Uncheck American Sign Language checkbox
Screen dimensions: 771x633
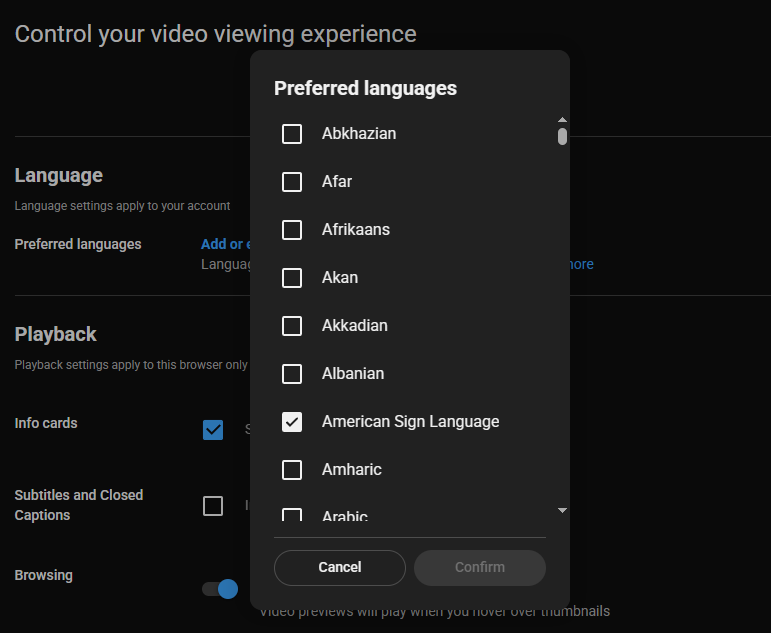pyautogui.click(x=292, y=422)
